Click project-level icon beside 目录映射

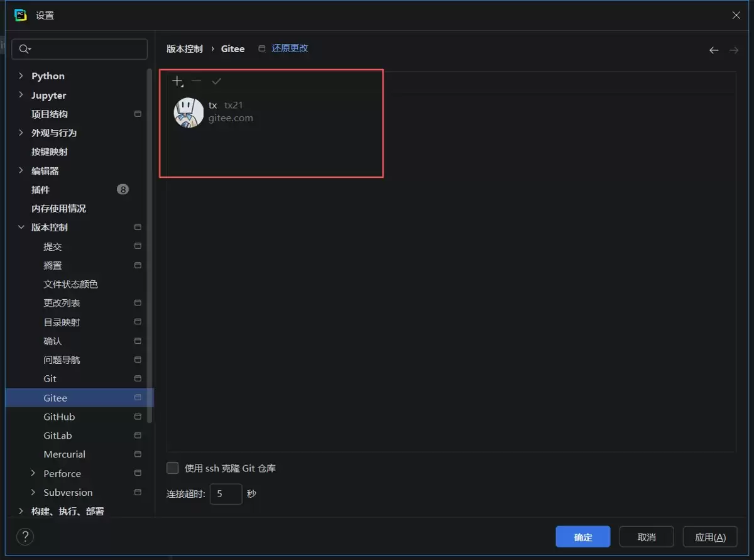pyautogui.click(x=138, y=322)
